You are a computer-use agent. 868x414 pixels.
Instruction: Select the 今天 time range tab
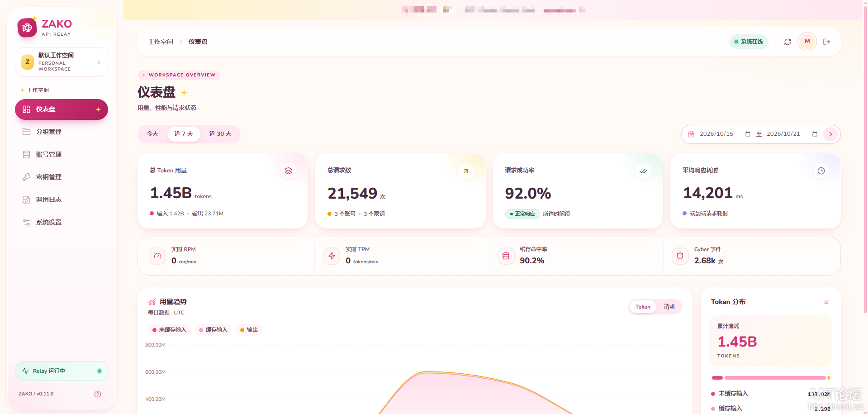click(152, 134)
